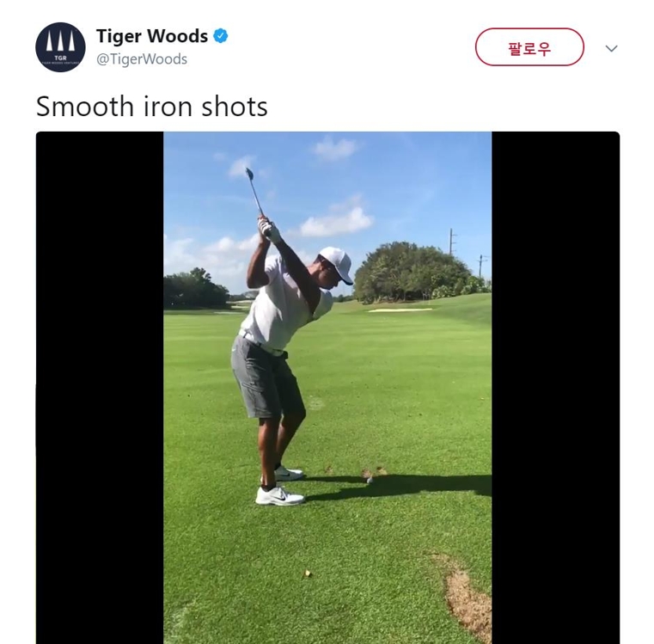This screenshot has height=644, width=654.
Task: Click the large tree behind the golfer
Action: [411, 272]
